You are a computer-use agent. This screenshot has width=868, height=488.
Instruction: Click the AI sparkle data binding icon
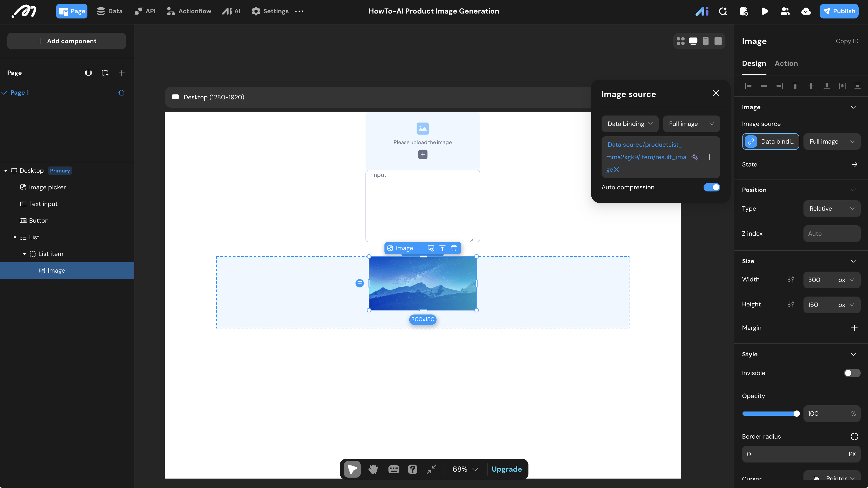694,157
